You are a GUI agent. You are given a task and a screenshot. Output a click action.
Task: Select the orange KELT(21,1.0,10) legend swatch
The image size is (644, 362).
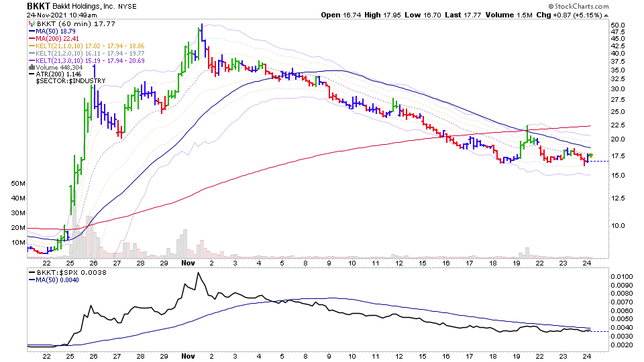click(32, 46)
